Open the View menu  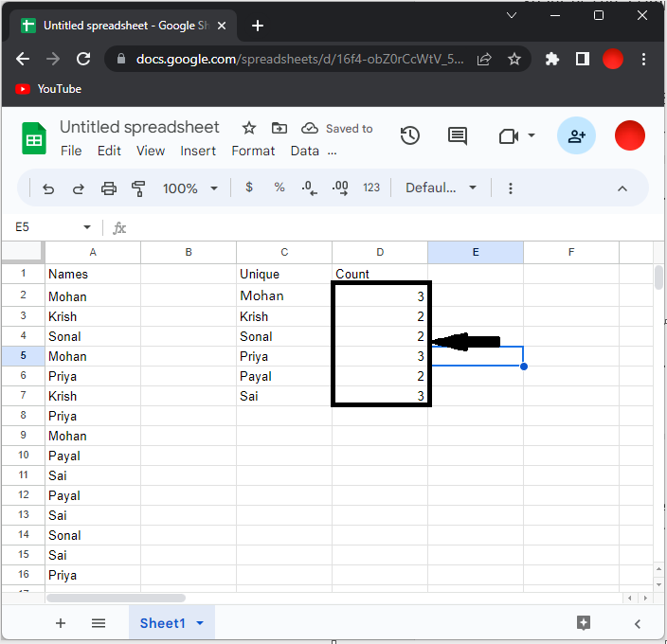(x=150, y=151)
